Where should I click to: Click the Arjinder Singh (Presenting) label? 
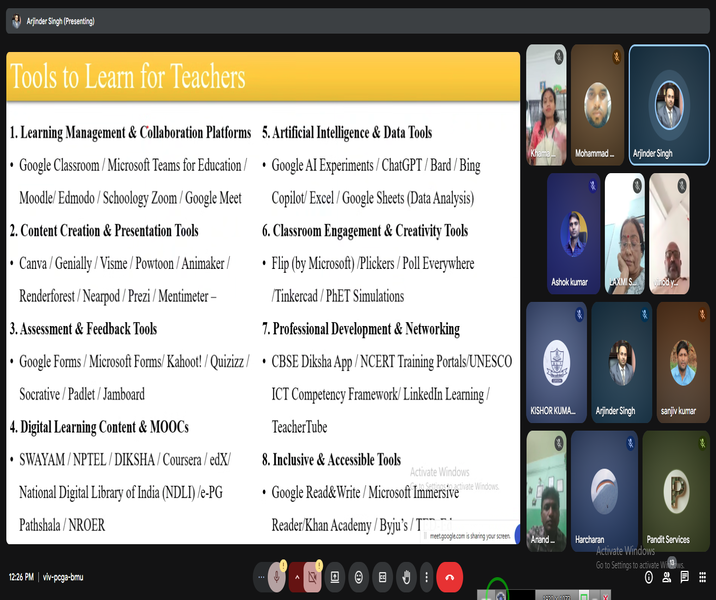coord(62,21)
